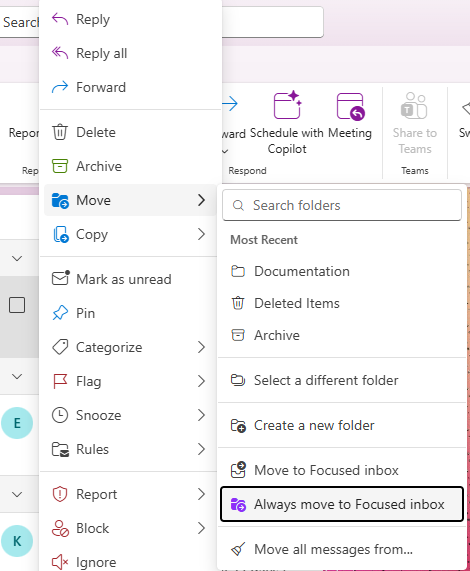Collapse the message group above avatar K
Image resolution: width=470 pixels, height=571 pixels.
17,494
